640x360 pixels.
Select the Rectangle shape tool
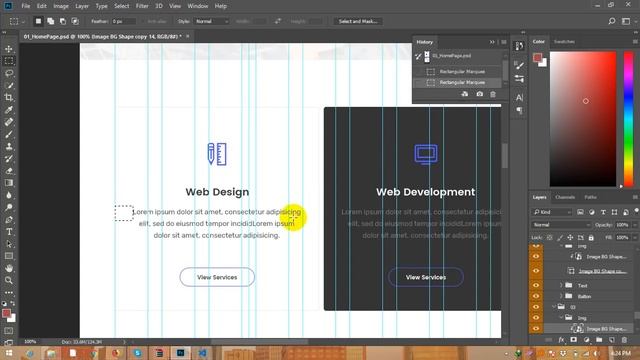[9, 256]
